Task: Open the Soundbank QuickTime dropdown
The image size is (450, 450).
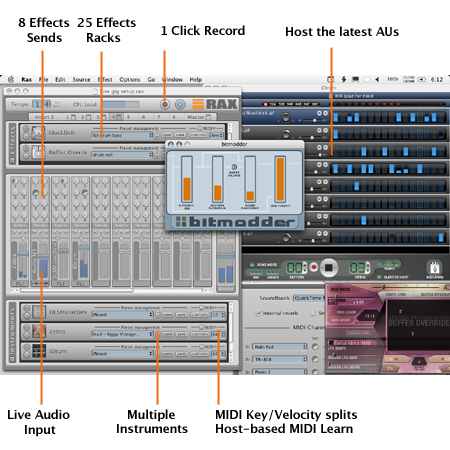Action: click(309, 298)
